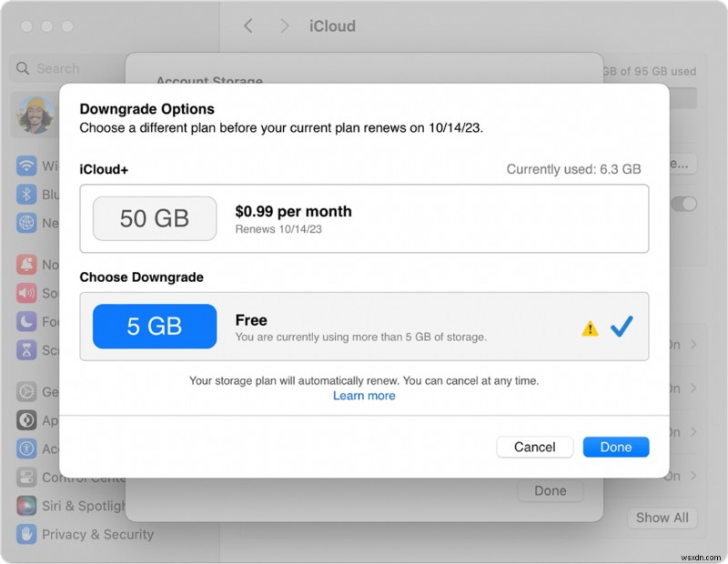Click the "Downgrade Options" title
This screenshot has width=728, height=564.
click(147, 108)
